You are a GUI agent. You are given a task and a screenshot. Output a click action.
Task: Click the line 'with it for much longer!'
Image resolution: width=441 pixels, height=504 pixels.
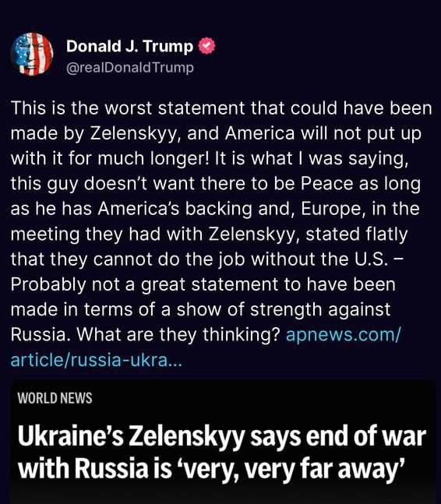[x=110, y=158]
